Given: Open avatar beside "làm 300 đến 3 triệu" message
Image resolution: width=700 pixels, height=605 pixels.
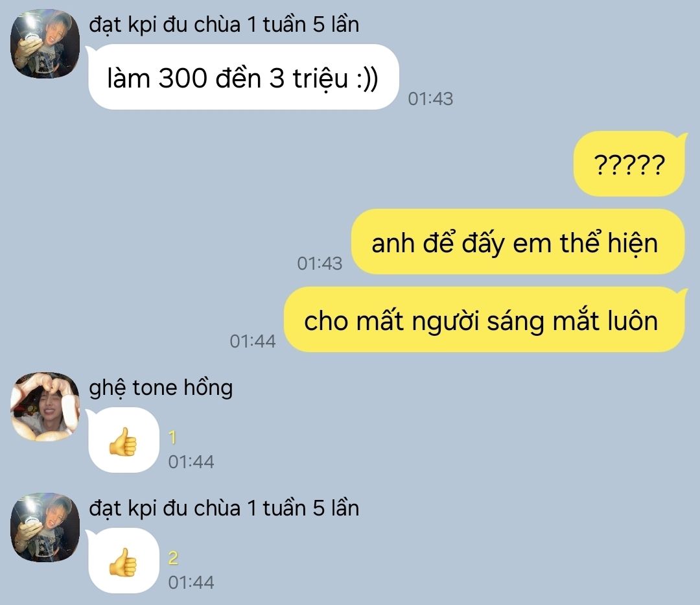Looking at the screenshot, I should click(x=45, y=43).
